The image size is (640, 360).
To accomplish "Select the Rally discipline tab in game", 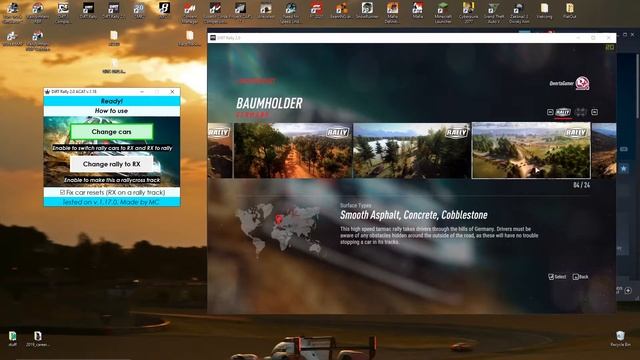I will coord(563,112).
